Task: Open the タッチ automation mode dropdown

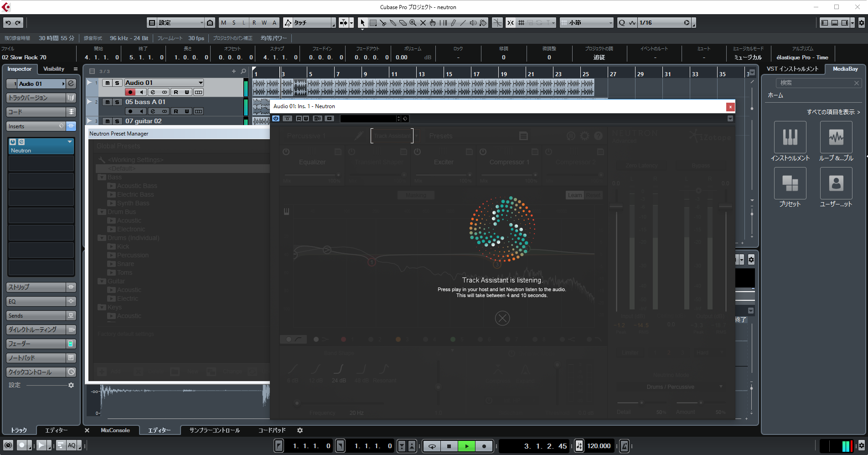Action: (x=314, y=23)
